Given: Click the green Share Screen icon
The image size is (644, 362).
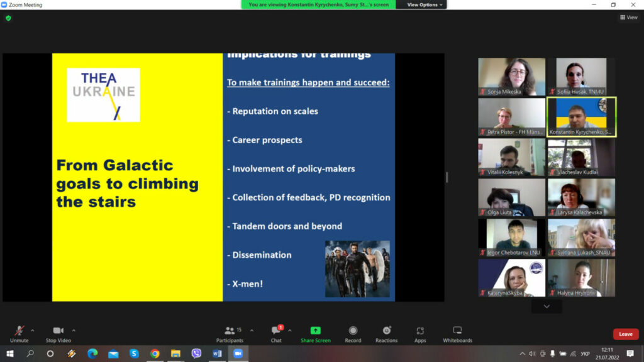Looking at the screenshot, I should (315, 331).
